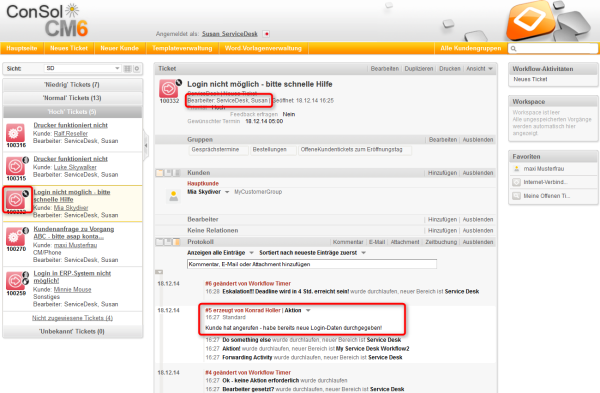Open Kundenanfrage zu Vorgang ticket link
Viewport: 600px width, 393px height.
pos(73,233)
